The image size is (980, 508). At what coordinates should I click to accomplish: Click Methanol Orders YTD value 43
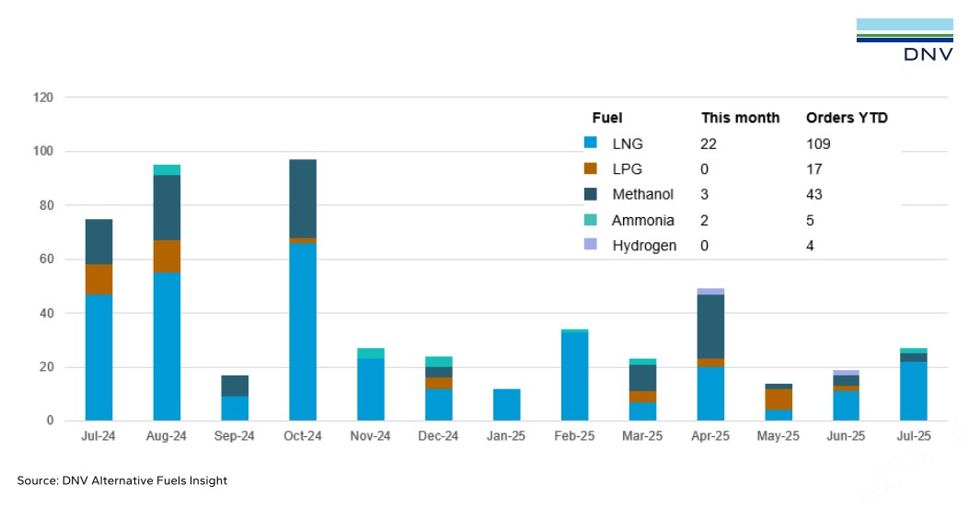813,194
